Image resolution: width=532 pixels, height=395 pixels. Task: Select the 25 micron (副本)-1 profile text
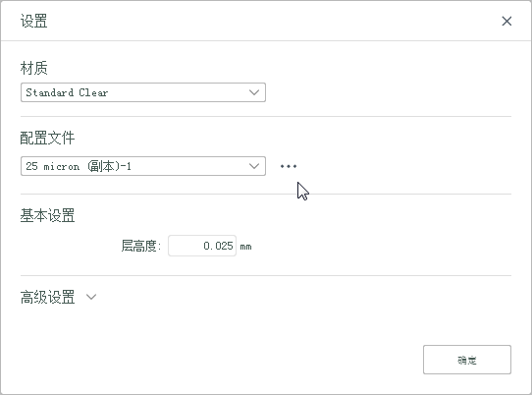coord(79,166)
